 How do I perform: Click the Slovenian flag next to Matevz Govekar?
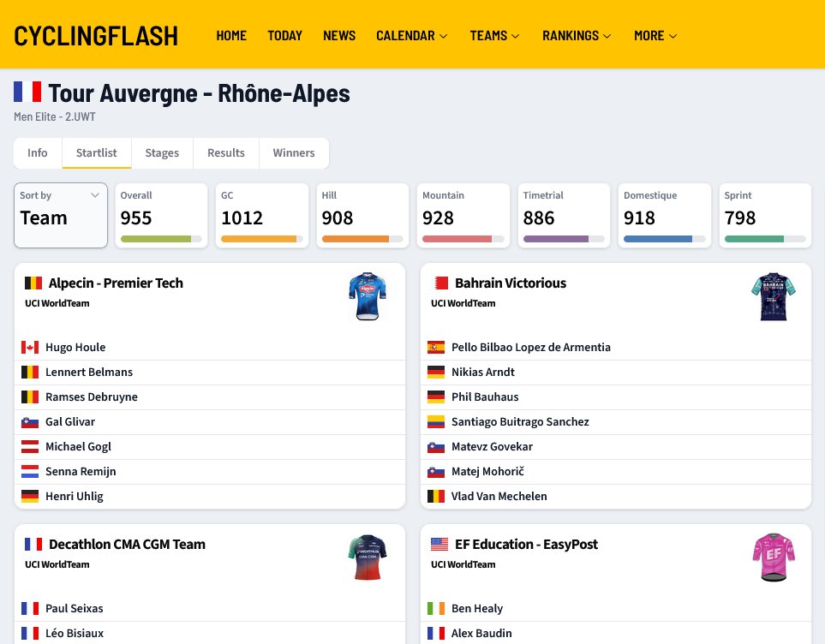click(x=436, y=447)
